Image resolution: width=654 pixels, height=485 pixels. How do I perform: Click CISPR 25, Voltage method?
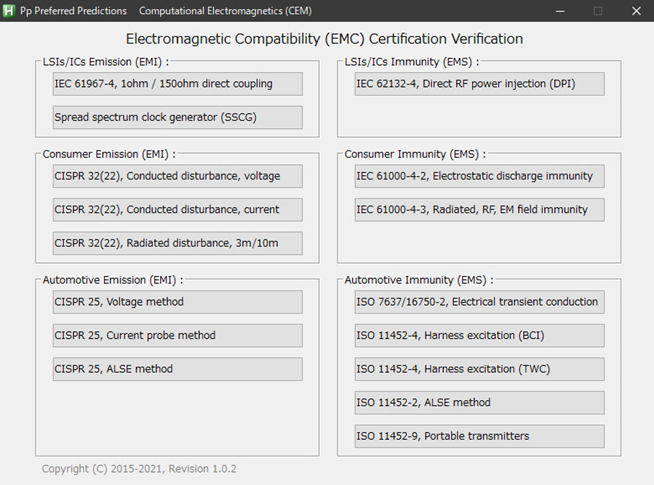178,302
